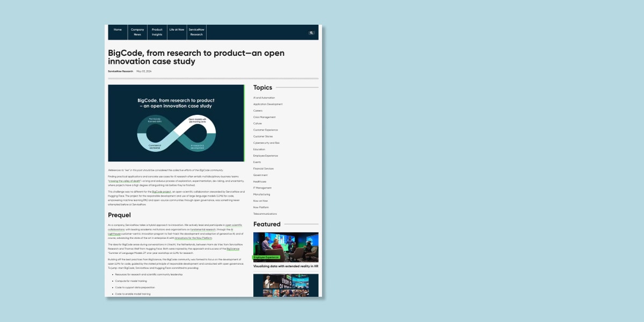Select the Cybersecurity and Risk topic
Viewport: 644px width, 322px height.
(266, 143)
